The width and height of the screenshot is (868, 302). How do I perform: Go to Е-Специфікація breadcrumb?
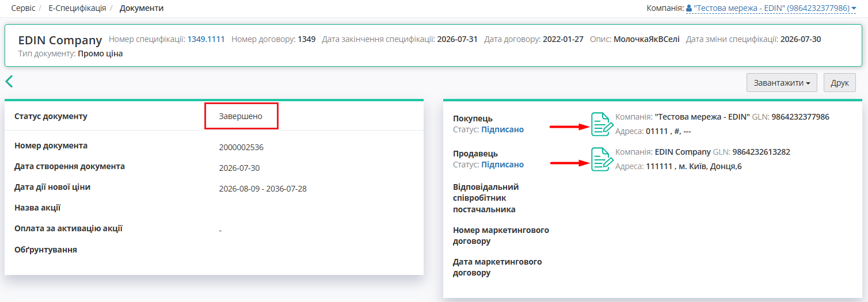77,8
